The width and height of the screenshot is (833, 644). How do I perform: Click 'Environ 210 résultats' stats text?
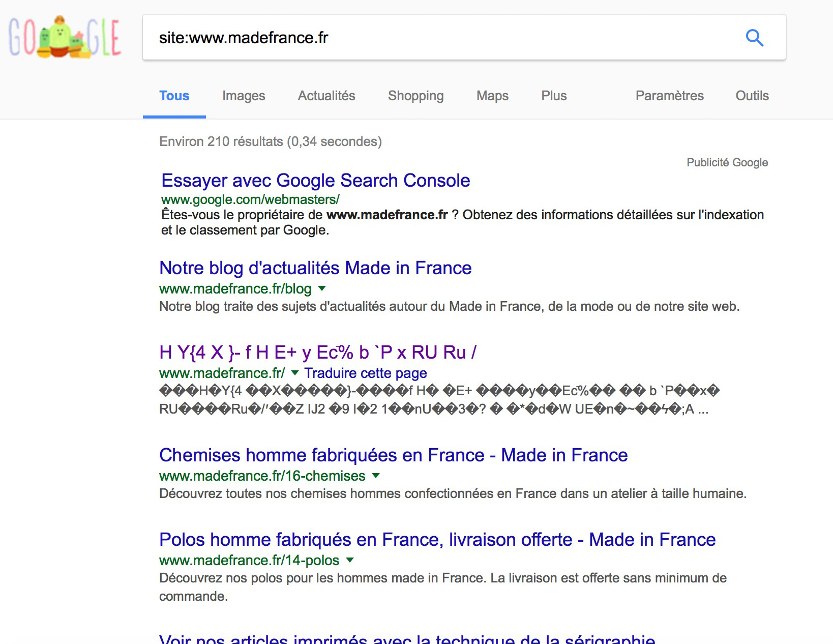pyautogui.click(x=271, y=141)
